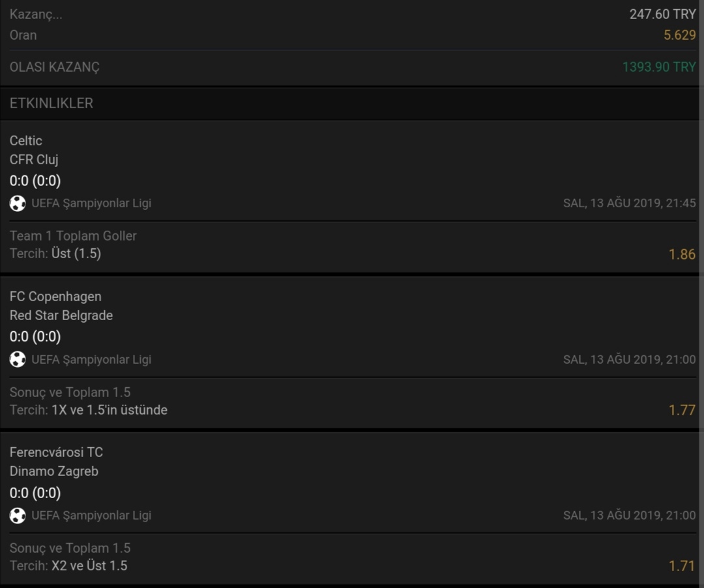Click UEFA Şampiyonlar Ligi label under Celtic

[91, 203]
